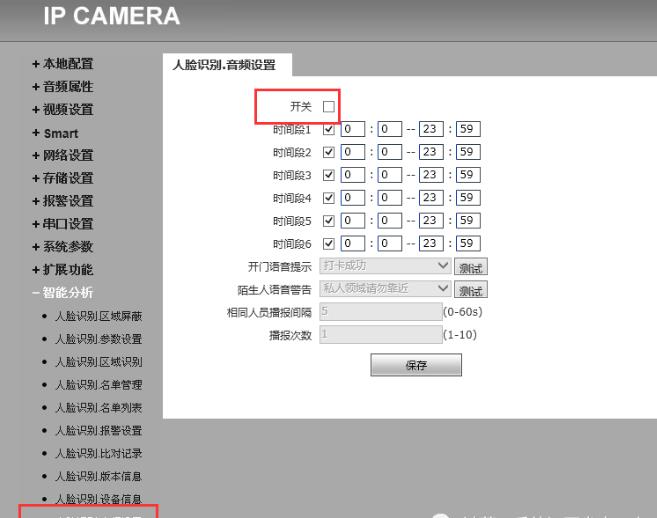The height and width of the screenshot is (518, 657).
Task: Uncheck the 时间段1 checkbox
Action: (x=328, y=129)
